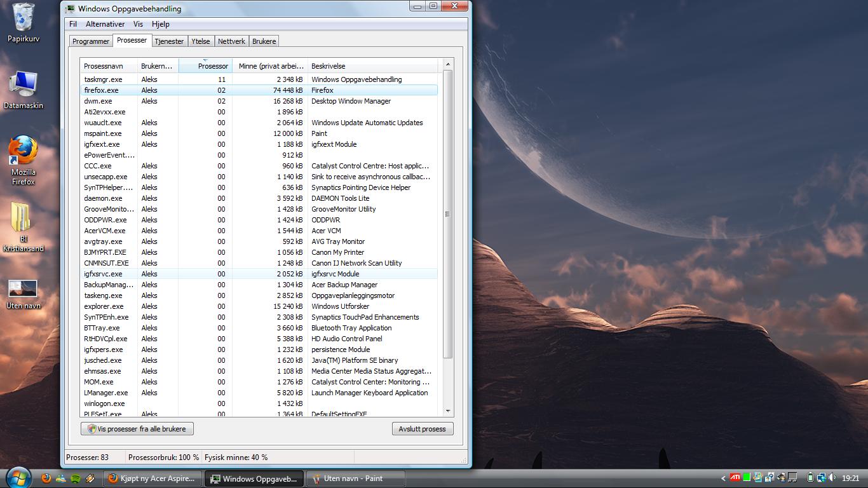The width and height of the screenshot is (868, 488).
Task: Switch to the Ytelse tab
Action: [x=201, y=41]
